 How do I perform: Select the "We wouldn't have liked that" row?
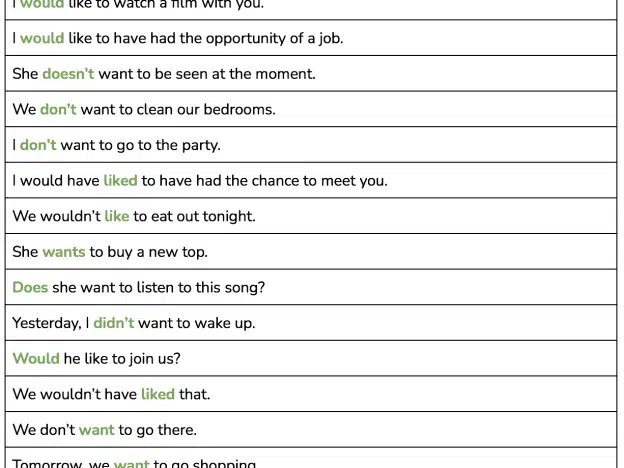coord(311,394)
